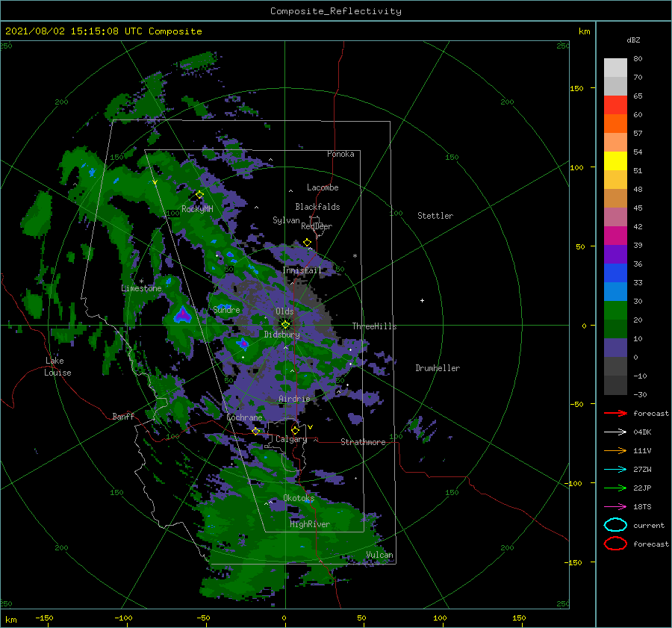Click the storm cell core southwest of Didsbury
This screenshot has width=672, height=628.
(x=243, y=343)
